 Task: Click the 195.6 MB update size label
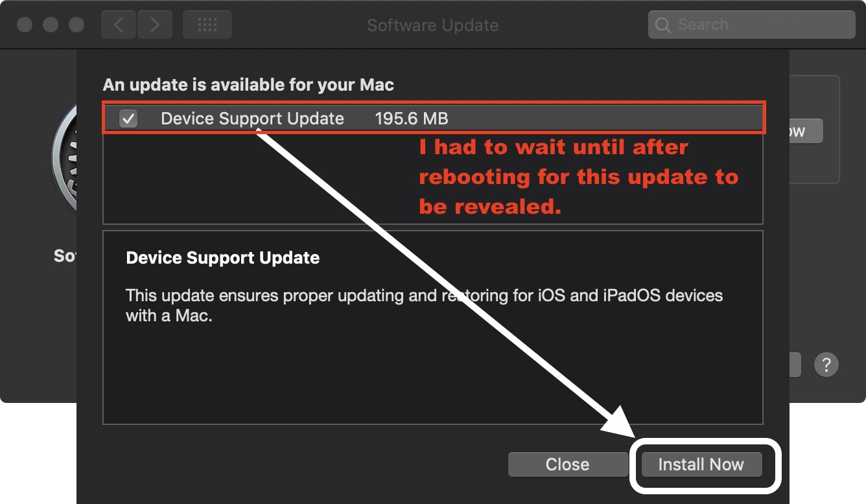(412, 119)
